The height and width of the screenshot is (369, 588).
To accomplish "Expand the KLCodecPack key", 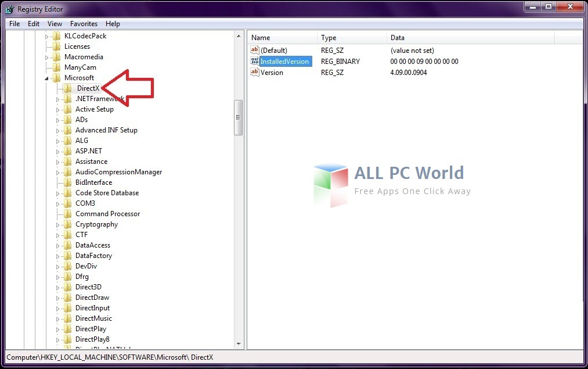I will (46, 37).
